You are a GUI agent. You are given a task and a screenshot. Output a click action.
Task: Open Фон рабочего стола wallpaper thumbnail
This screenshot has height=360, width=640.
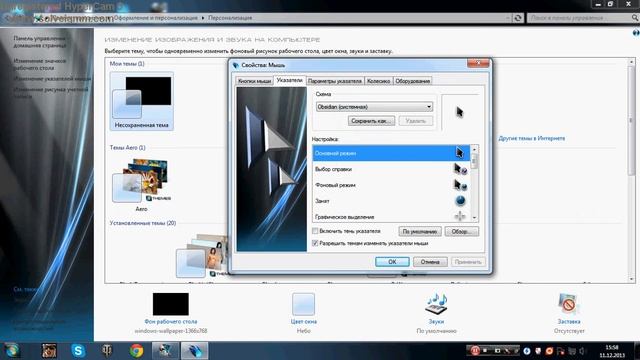click(x=171, y=304)
